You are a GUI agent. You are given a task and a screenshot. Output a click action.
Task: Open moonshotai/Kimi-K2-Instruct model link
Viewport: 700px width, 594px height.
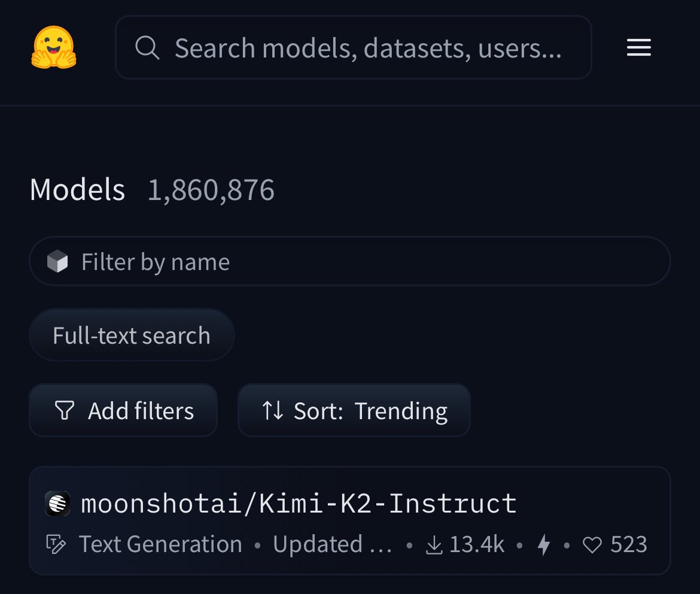click(x=299, y=504)
